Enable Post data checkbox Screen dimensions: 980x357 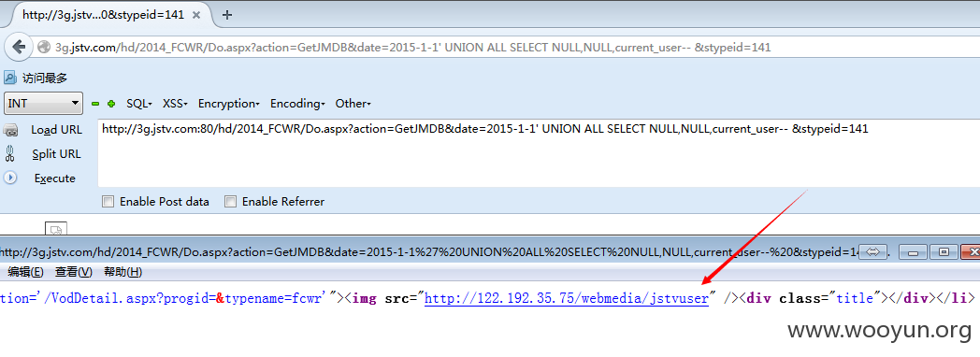(x=108, y=202)
